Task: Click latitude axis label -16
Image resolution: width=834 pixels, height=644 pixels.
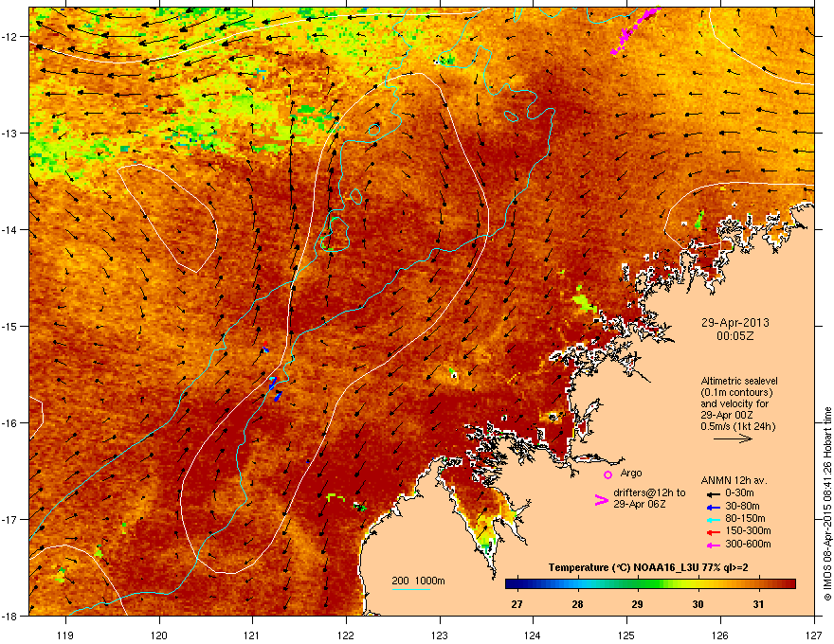Action: [x=9, y=423]
